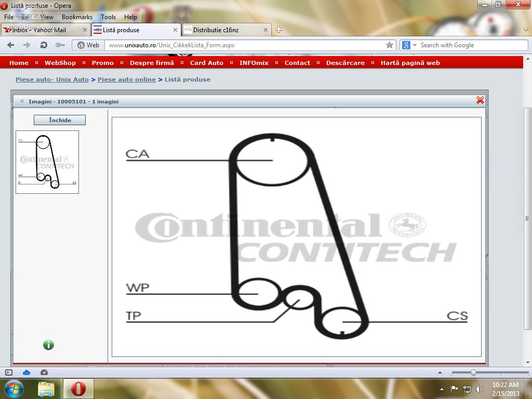Click the Google search engine icon
This screenshot has height=399, width=532.
pyautogui.click(x=406, y=45)
